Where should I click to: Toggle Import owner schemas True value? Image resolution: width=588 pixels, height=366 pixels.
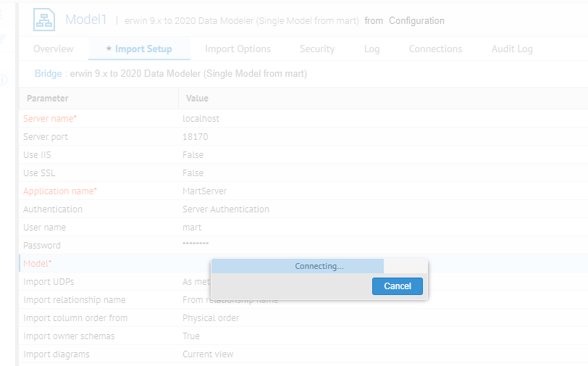coord(191,336)
